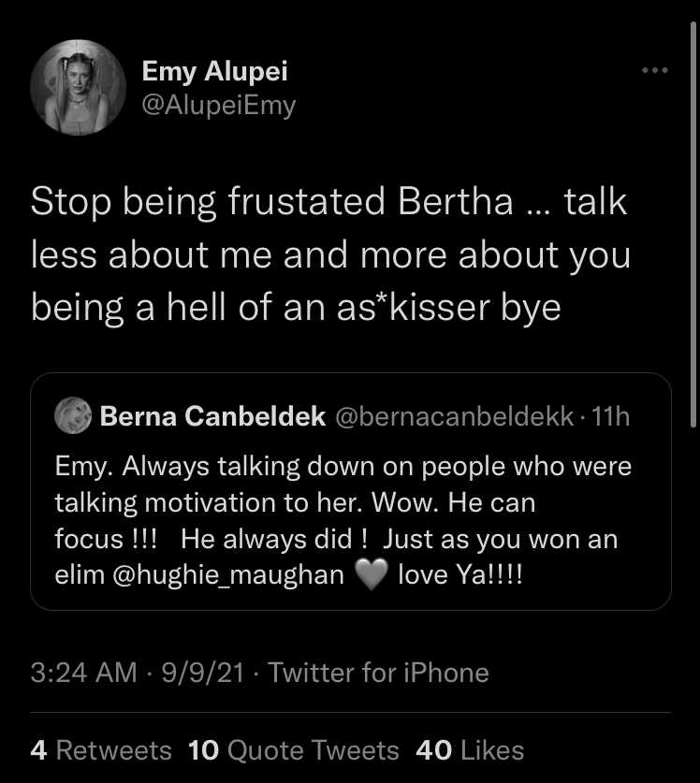The image size is (700, 783).
Task: Click the heart emoji in quoted tweet
Action: (372, 575)
